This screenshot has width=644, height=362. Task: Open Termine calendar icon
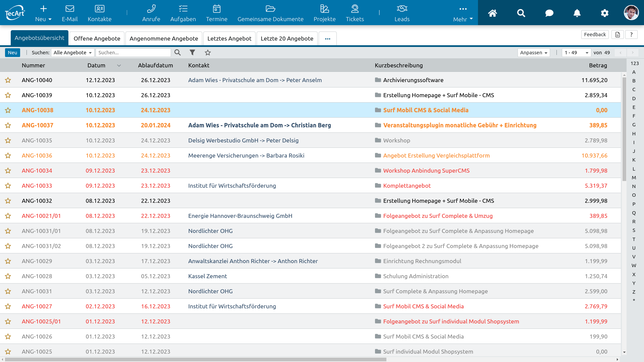click(217, 9)
